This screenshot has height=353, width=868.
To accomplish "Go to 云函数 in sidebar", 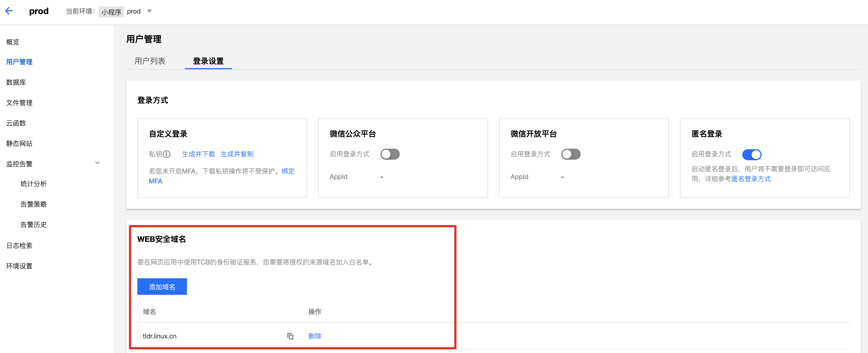I will click(16, 123).
